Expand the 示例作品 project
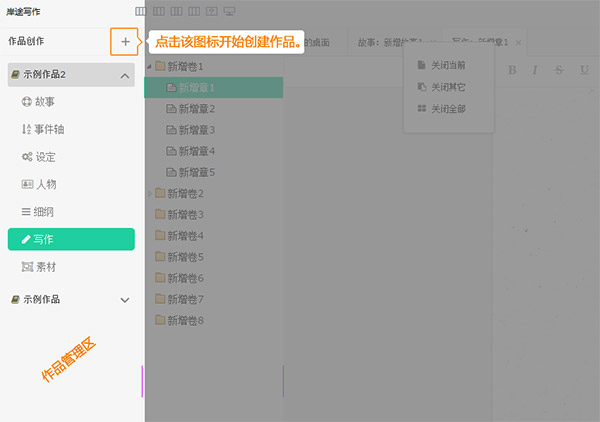This screenshot has width=600, height=422. (x=125, y=299)
